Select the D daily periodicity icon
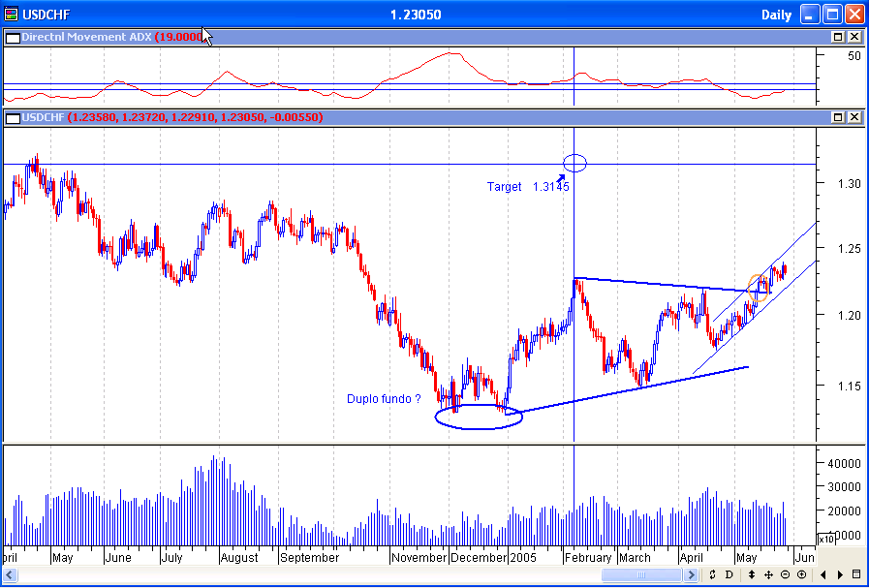 pos(728,574)
